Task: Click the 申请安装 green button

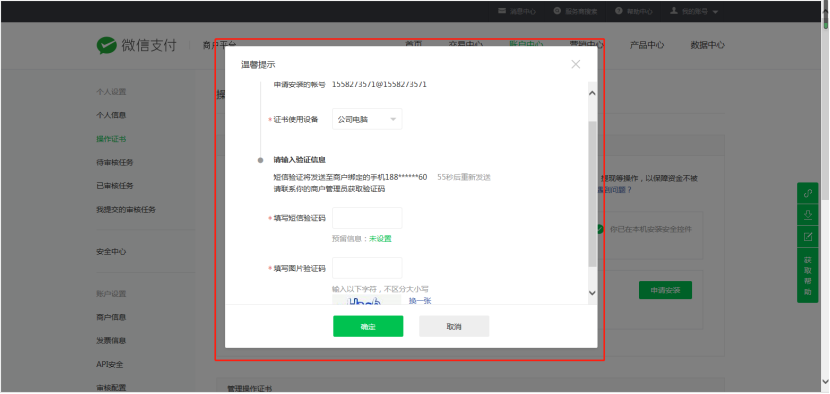Action: tap(665, 290)
